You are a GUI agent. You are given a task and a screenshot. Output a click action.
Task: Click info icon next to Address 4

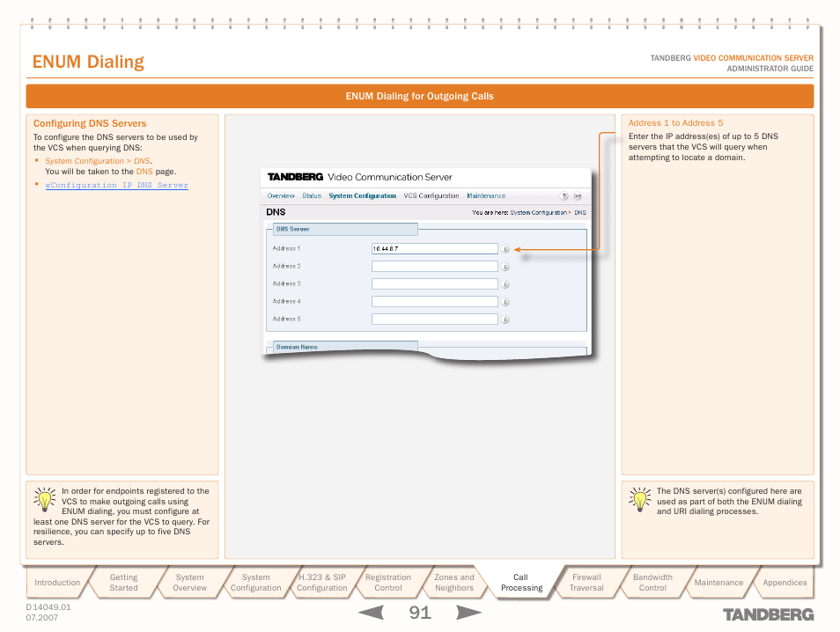click(505, 302)
